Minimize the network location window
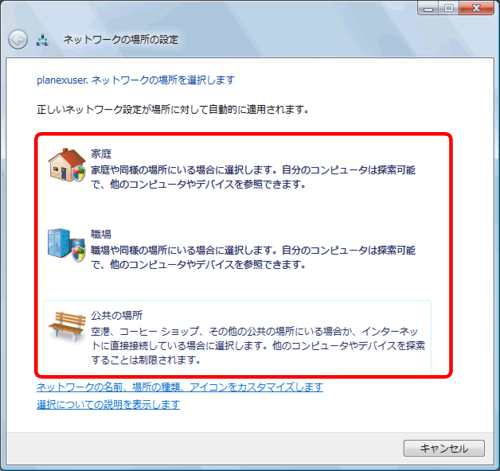 [x=428, y=8]
